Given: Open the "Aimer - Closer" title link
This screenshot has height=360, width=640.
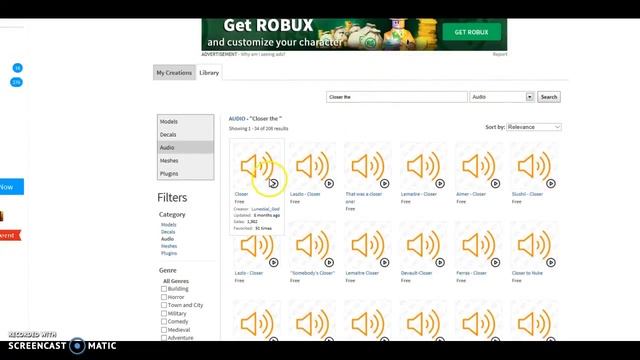Looking at the screenshot, I should (x=471, y=194).
